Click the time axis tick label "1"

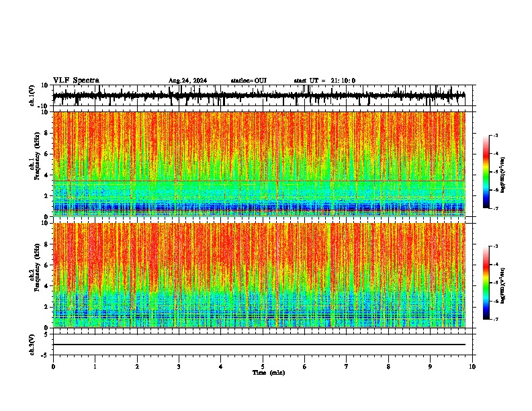point(95,367)
